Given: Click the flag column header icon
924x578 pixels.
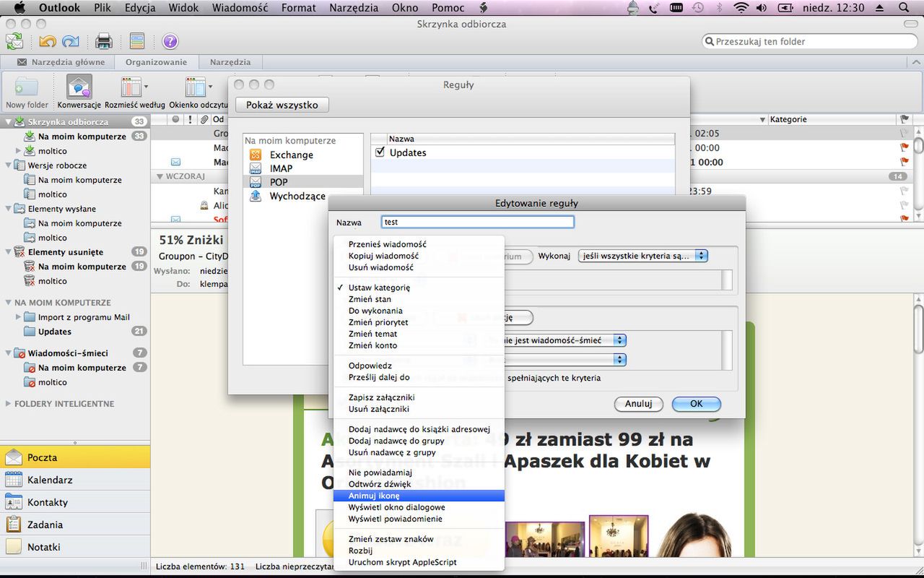Looking at the screenshot, I should [905, 119].
